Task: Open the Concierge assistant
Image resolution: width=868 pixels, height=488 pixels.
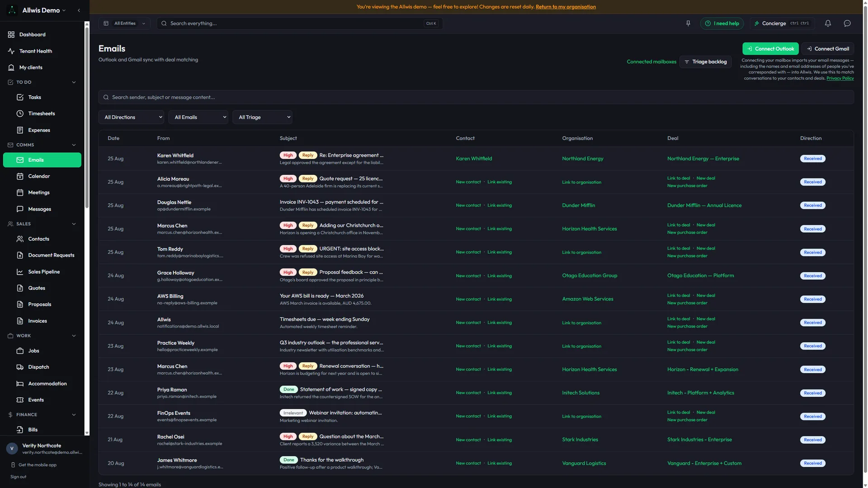Action: pos(782,23)
